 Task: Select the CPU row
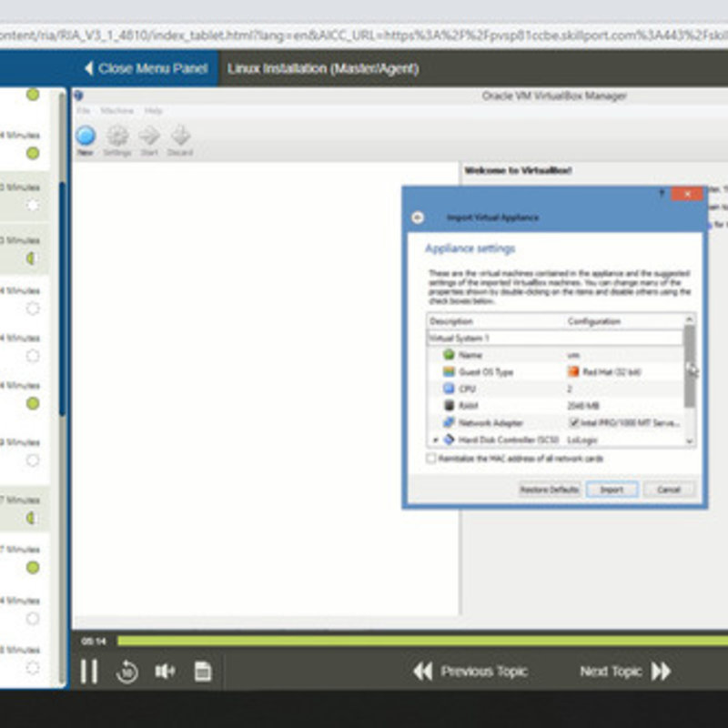pos(555,389)
